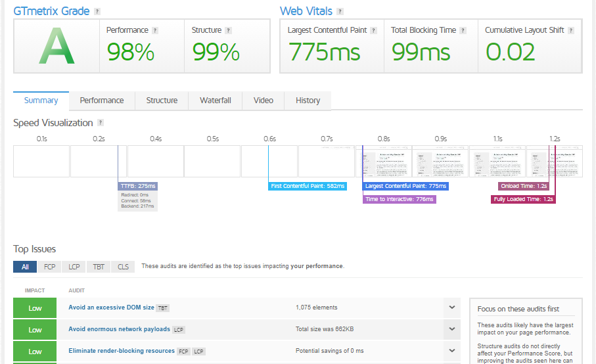The image size is (596, 364).
Task: Select the Time to Interactive 776ms marker
Action: tap(400, 199)
